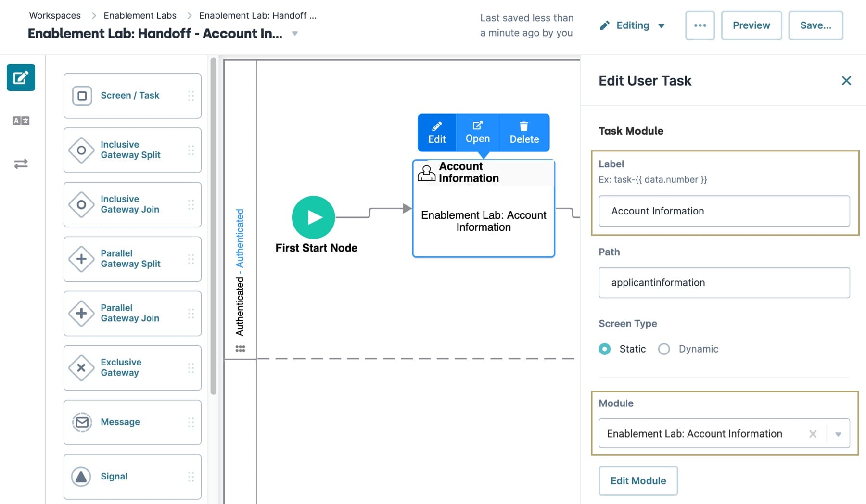Screen dimensions: 866x504
Task: Click the user icon on Account Information task
Action: tap(426, 173)
